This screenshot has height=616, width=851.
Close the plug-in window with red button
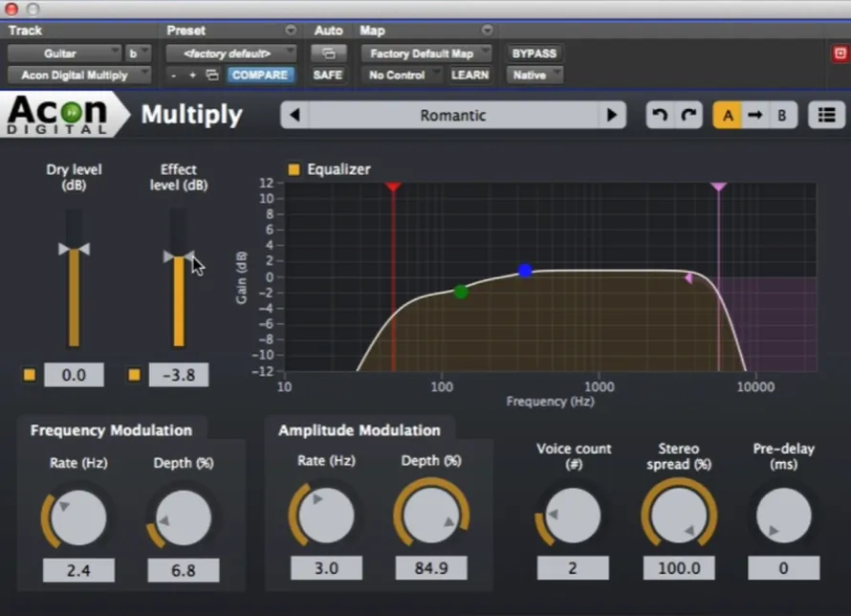click(x=11, y=9)
